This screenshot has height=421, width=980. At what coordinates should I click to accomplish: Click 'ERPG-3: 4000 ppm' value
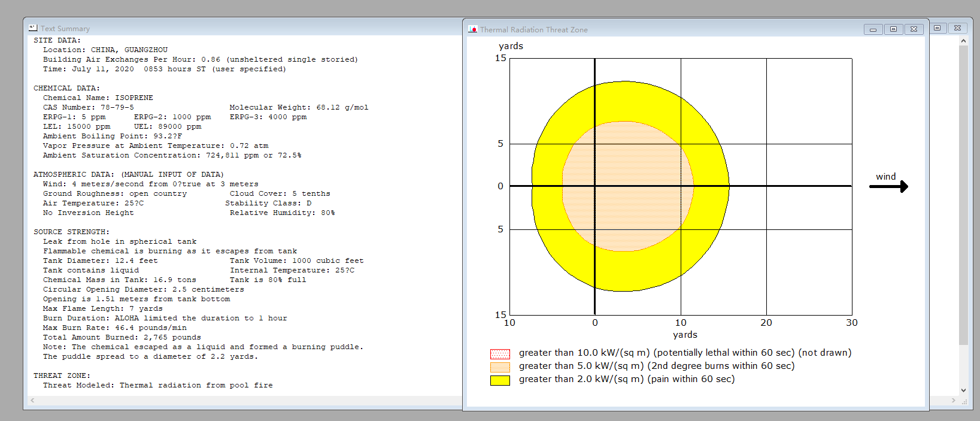pos(268,117)
